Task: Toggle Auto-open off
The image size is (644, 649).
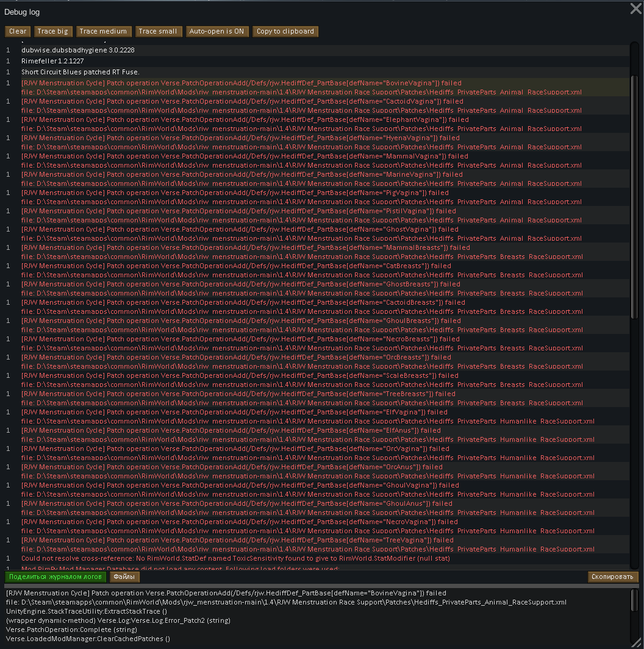Action: 217,31
